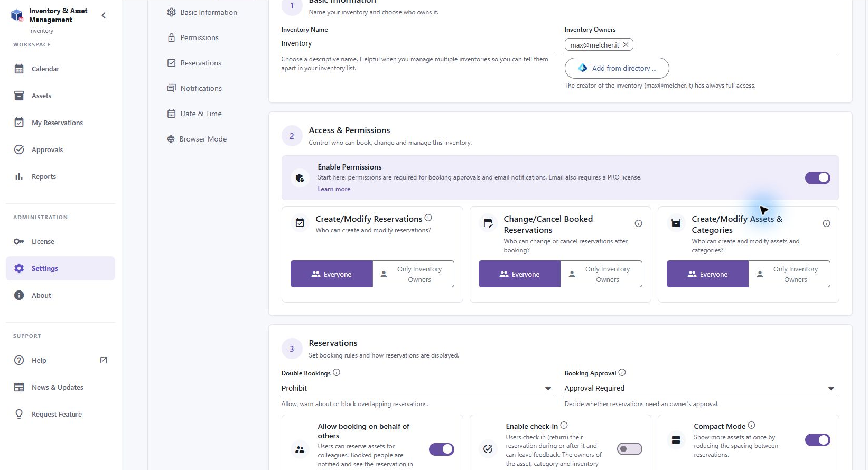Turn on the Enable check-in switch
This screenshot has height=470, width=868.
point(629,449)
